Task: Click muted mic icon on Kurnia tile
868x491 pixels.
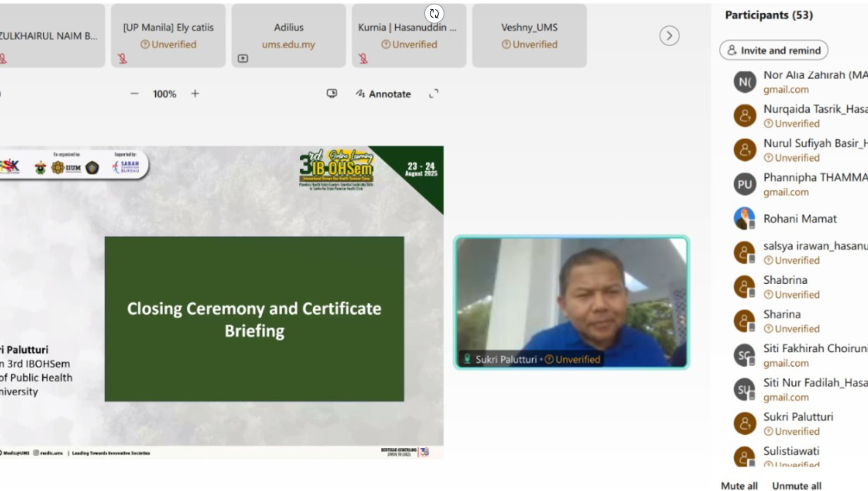Action: click(x=363, y=58)
